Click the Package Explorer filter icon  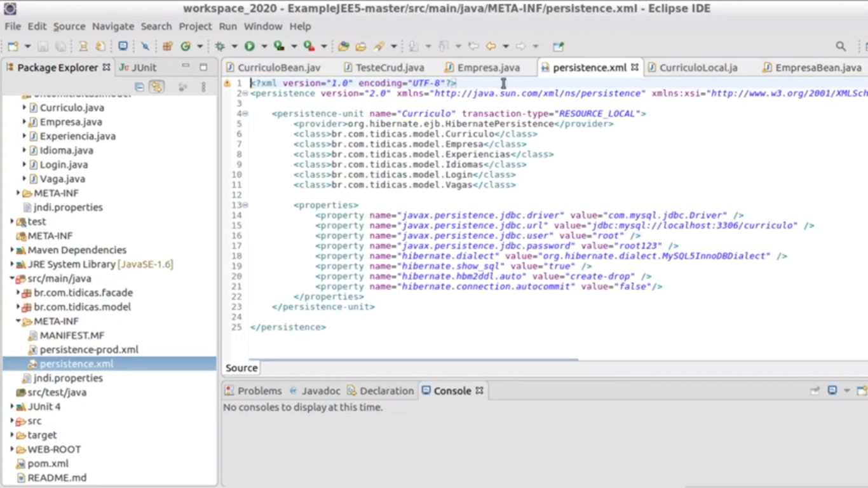[182, 87]
